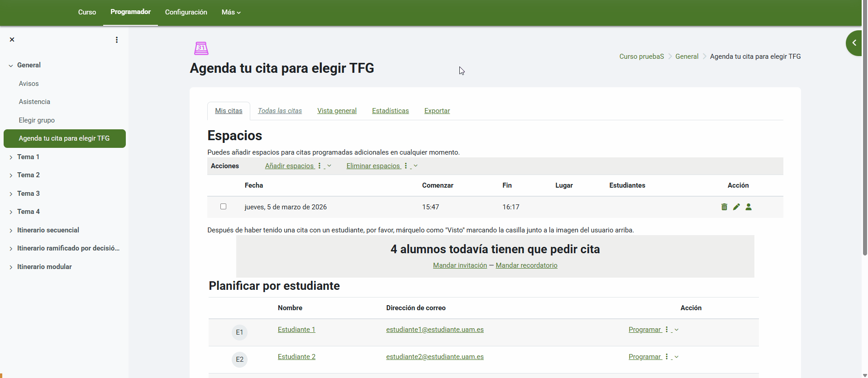Click the Añadir espacios link
This screenshot has width=868, height=378.
coord(289,166)
